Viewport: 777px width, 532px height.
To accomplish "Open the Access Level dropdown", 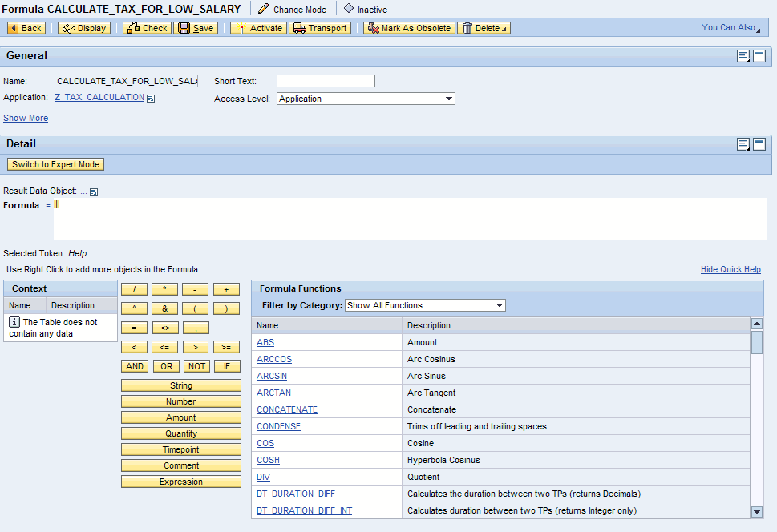I will pos(448,99).
